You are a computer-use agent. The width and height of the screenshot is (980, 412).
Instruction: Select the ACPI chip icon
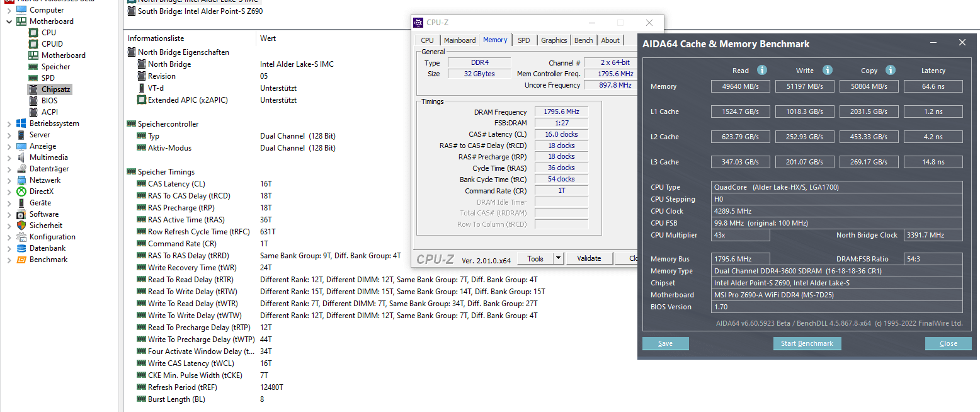point(33,112)
